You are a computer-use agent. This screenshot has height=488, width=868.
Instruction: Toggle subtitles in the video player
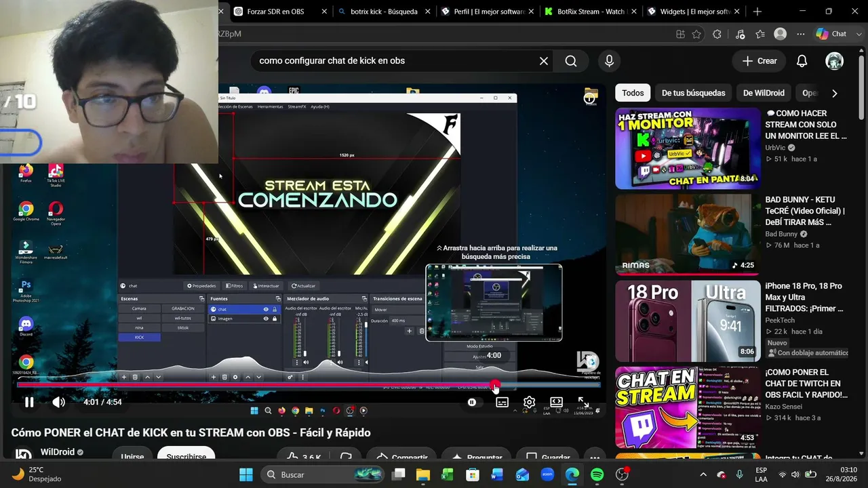tap(502, 402)
